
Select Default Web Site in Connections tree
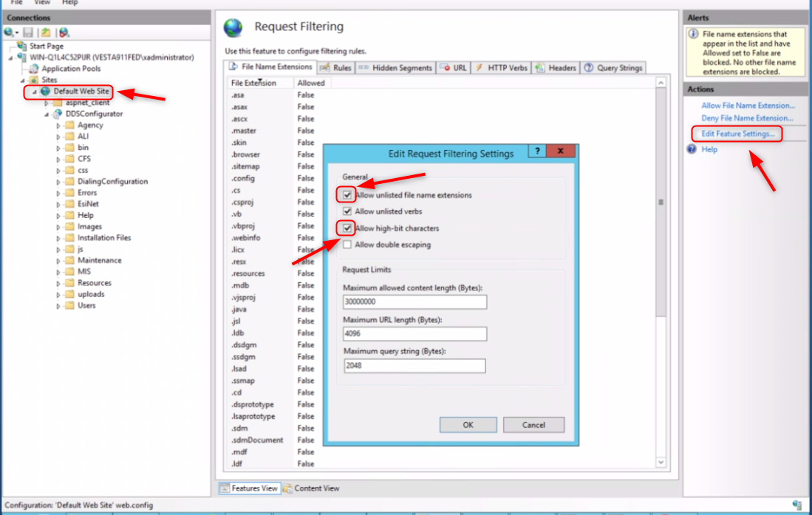[x=81, y=91]
